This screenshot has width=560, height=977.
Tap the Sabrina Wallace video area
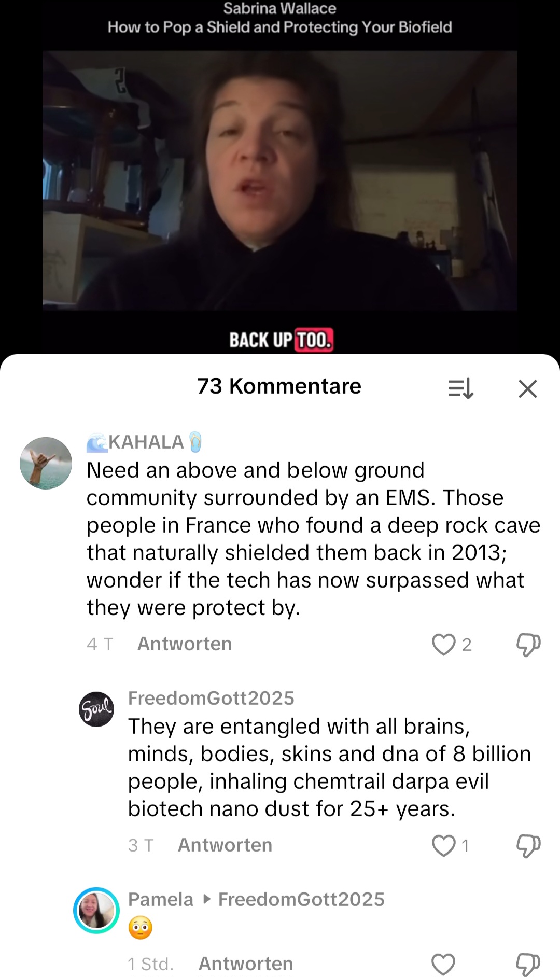click(280, 180)
